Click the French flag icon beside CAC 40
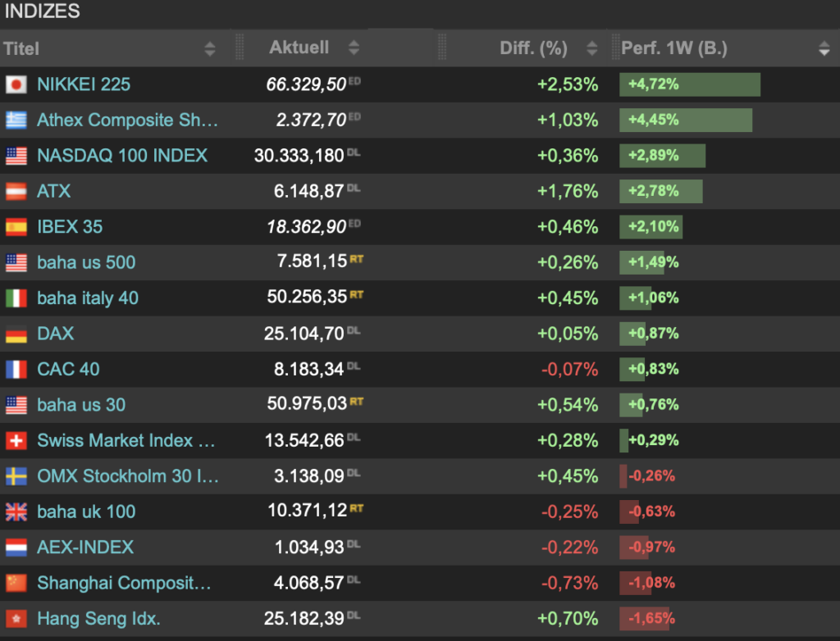Viewport: 840px width, 641px height. (16, 369)
